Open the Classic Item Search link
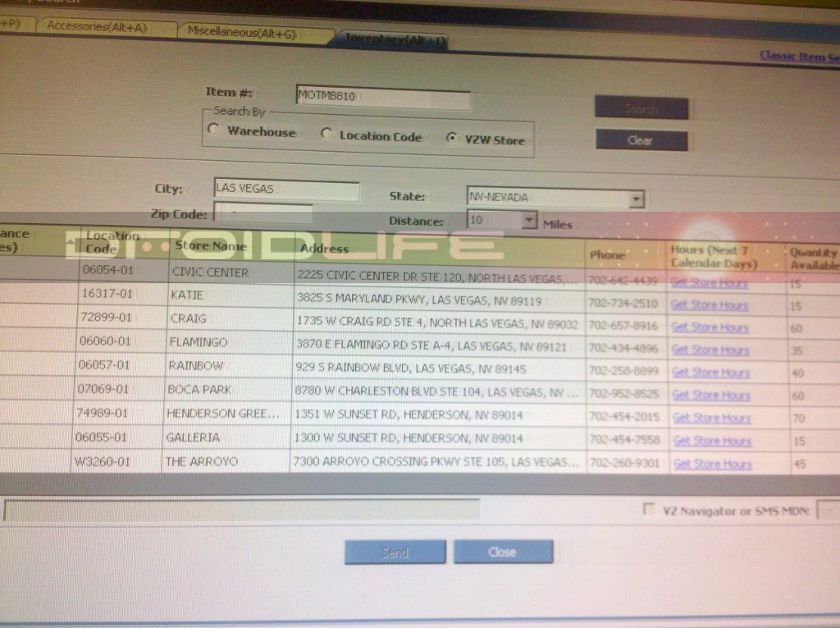 (800, 57)
